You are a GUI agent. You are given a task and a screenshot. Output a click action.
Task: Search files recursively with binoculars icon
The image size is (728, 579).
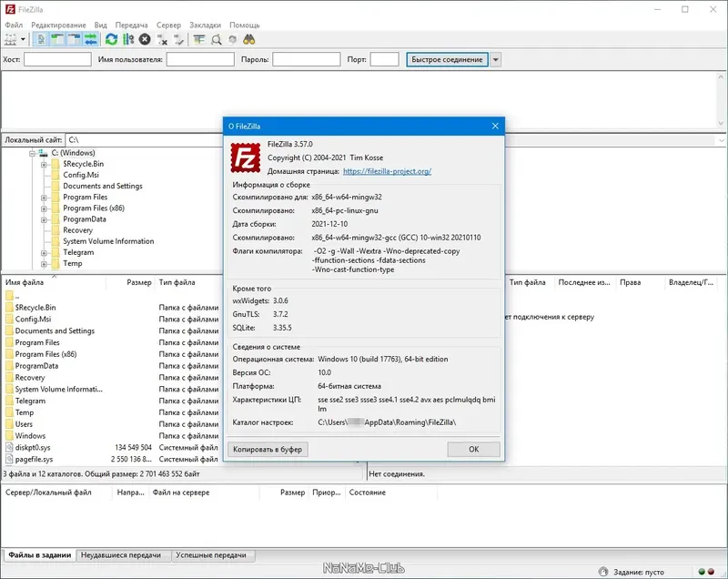click(249, 40)
